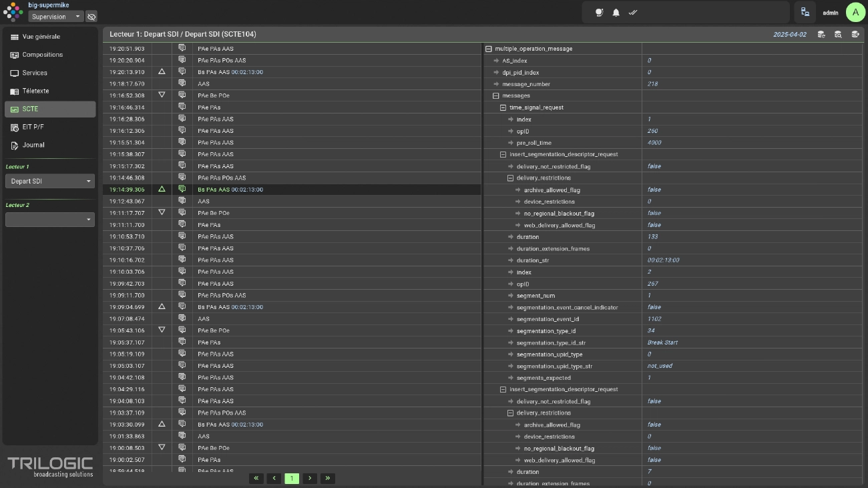This screenshot has height=488, width=868.
Task: Collapse the multiple_operation_message node
Action: coord(489,49)
